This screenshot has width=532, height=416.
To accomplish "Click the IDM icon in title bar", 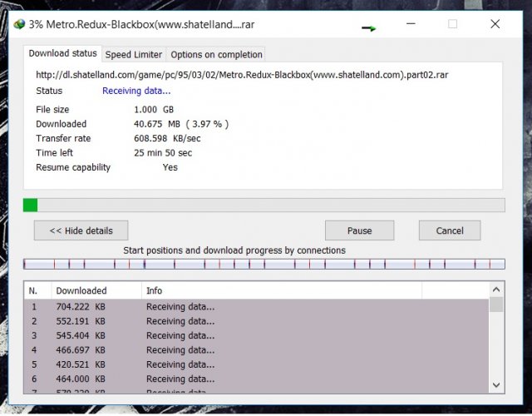I will (x=17, y=24).
